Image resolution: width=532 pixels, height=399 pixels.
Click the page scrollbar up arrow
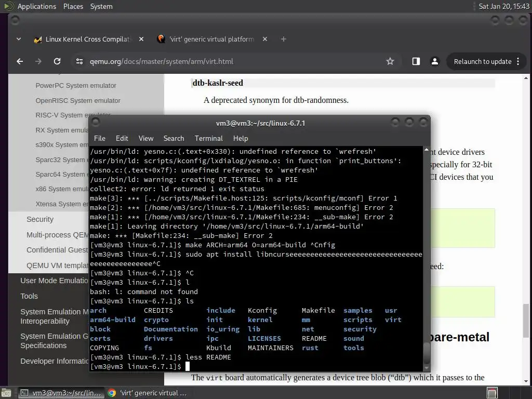pos(526,78)
